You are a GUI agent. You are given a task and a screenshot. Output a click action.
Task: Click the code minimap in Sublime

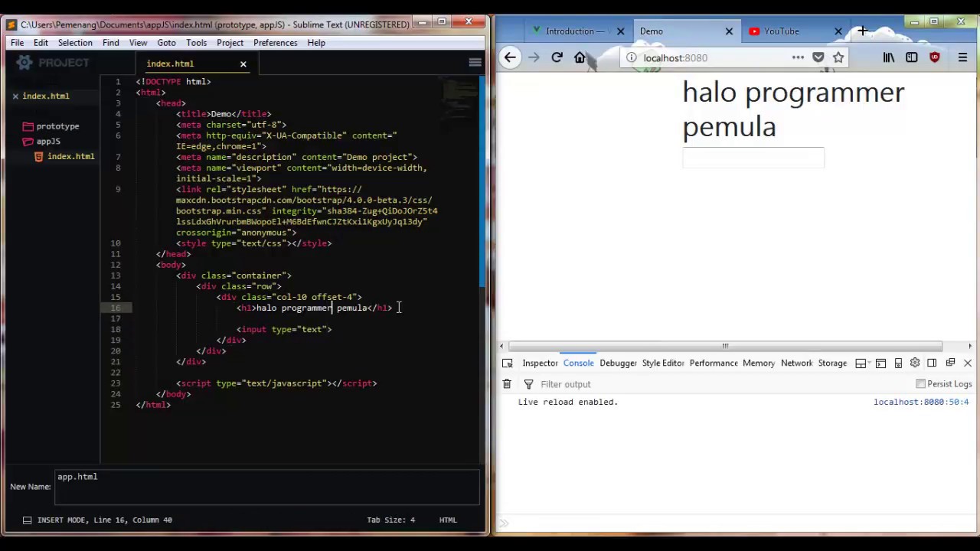459,99
